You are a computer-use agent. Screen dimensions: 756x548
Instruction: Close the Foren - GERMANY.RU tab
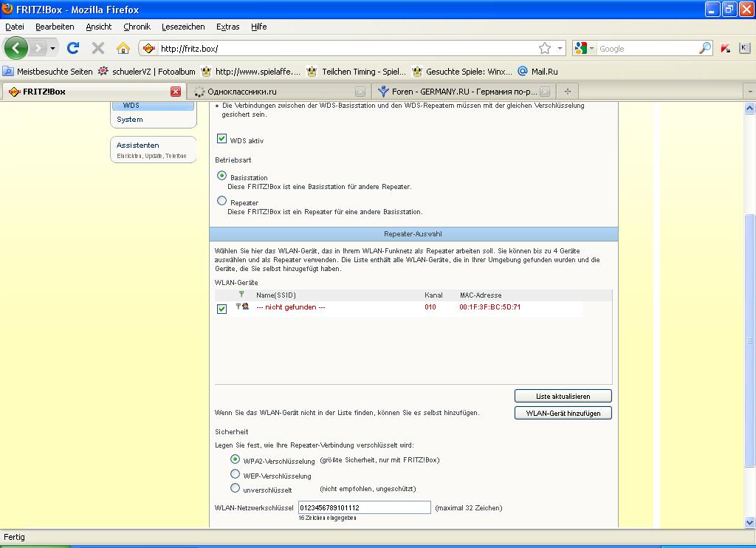click(545, 92)
